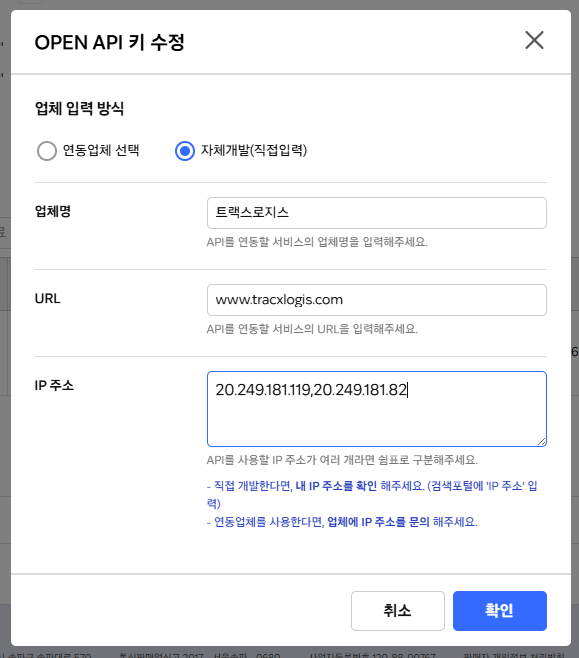
Task: Click the URL을 입력해주세요 helper text
Action: 312,329
